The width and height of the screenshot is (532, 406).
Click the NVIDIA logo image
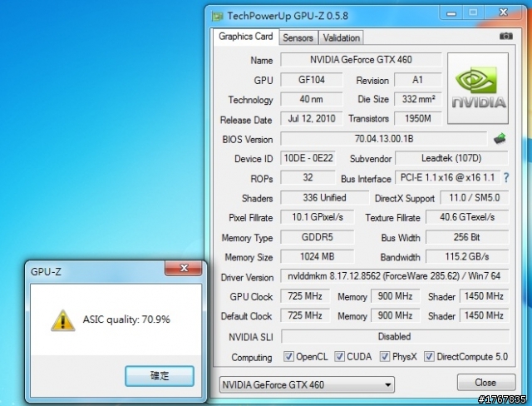[478, 88]
